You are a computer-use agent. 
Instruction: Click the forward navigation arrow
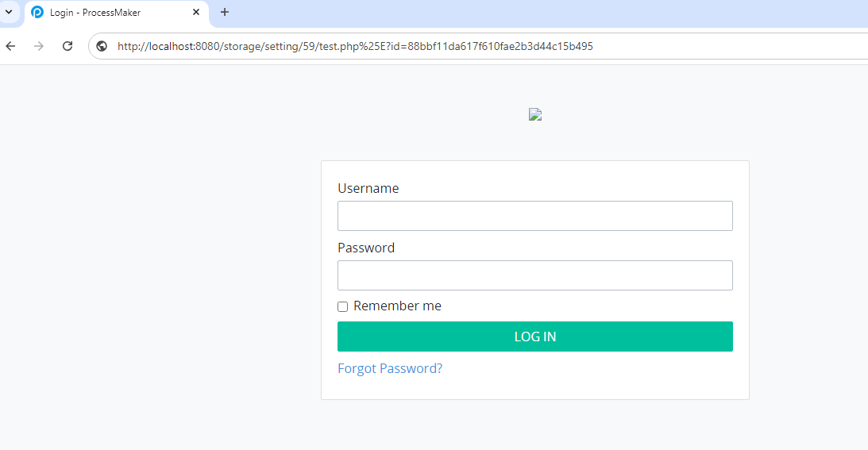click(39, 46)
